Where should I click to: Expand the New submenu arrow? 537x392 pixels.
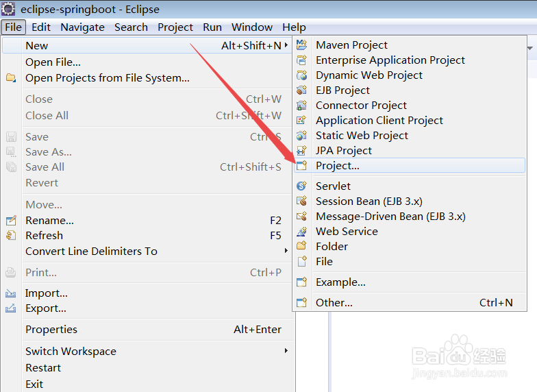[286, 46]
